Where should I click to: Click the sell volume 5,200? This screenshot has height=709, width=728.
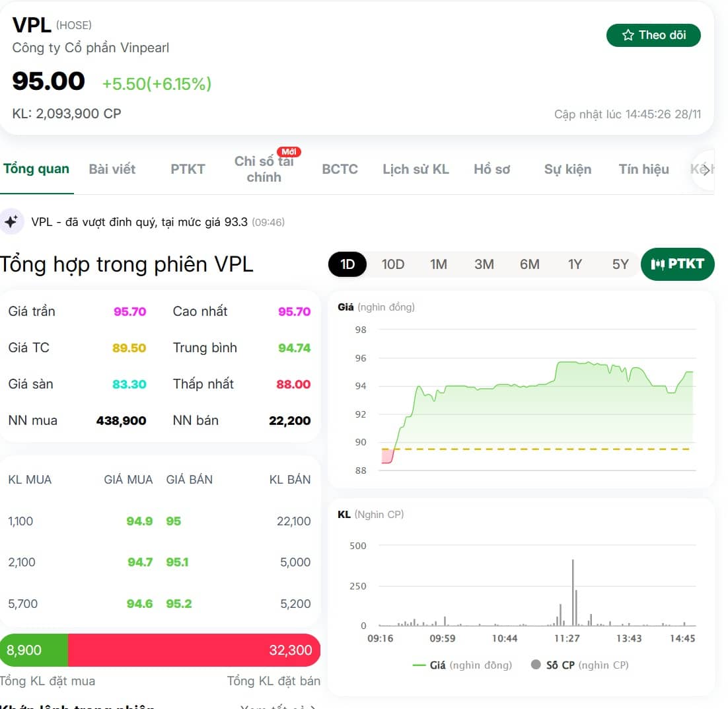(x=295, y=603)
